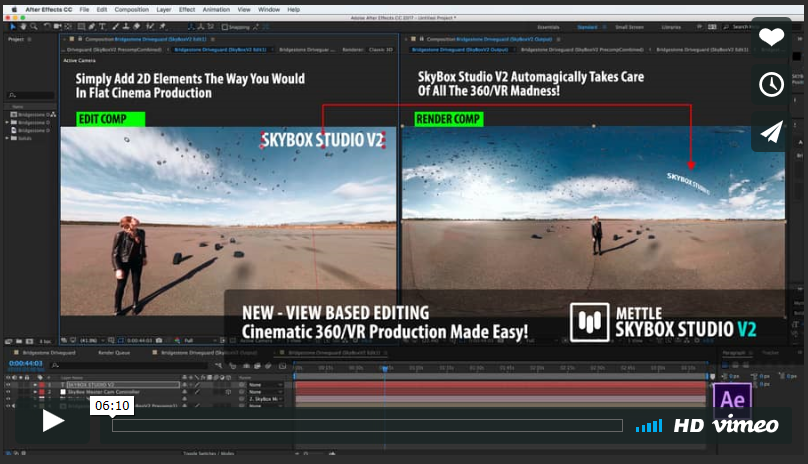Share the video with paper plane icon
This screenshot has width=808, height=464.
pyautogui.click(x=771, y=131)
